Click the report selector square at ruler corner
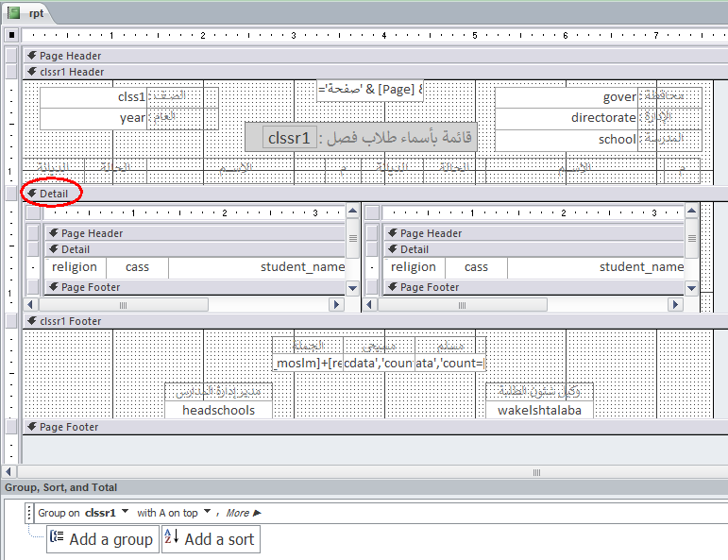This screenshot has width=728, height=560. click(11, 35)
